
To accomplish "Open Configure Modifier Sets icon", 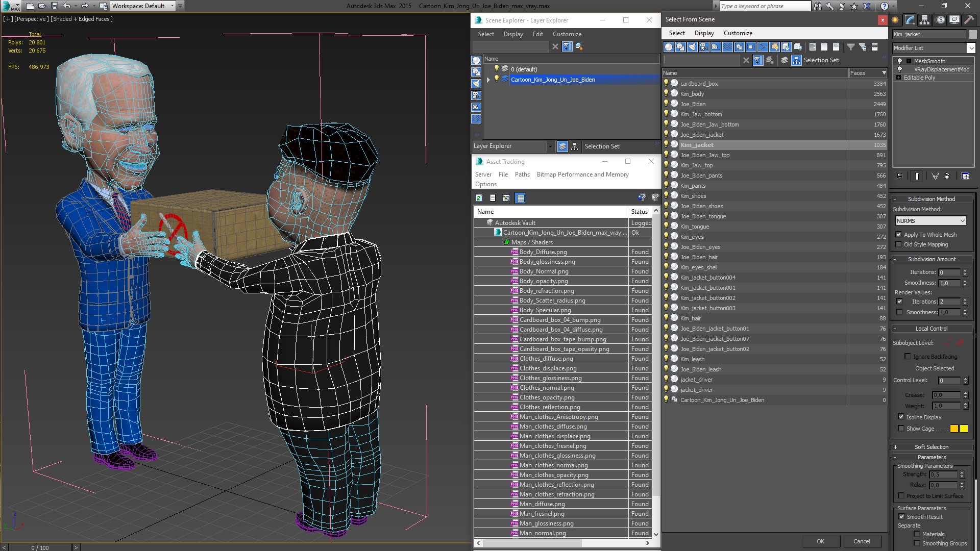I will click(965, 176).
